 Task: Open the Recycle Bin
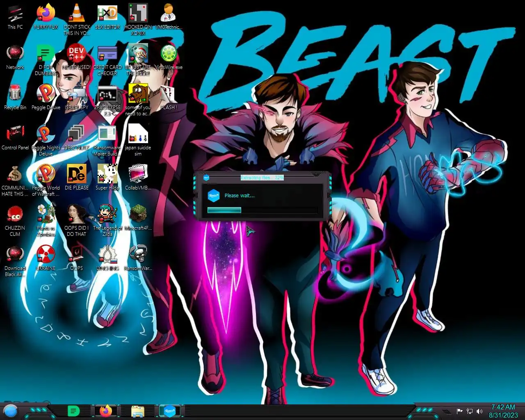click(x=15, y=97)
